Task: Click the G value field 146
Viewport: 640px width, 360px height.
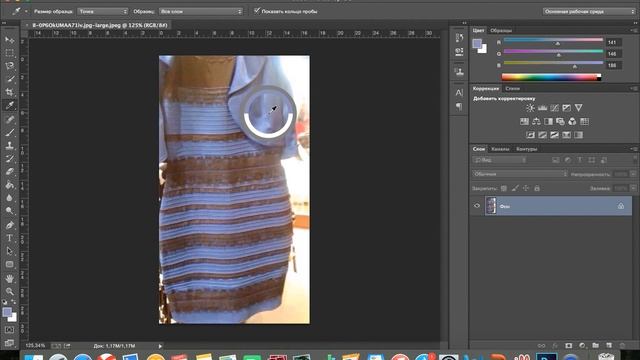Action: tap(613, 54)
